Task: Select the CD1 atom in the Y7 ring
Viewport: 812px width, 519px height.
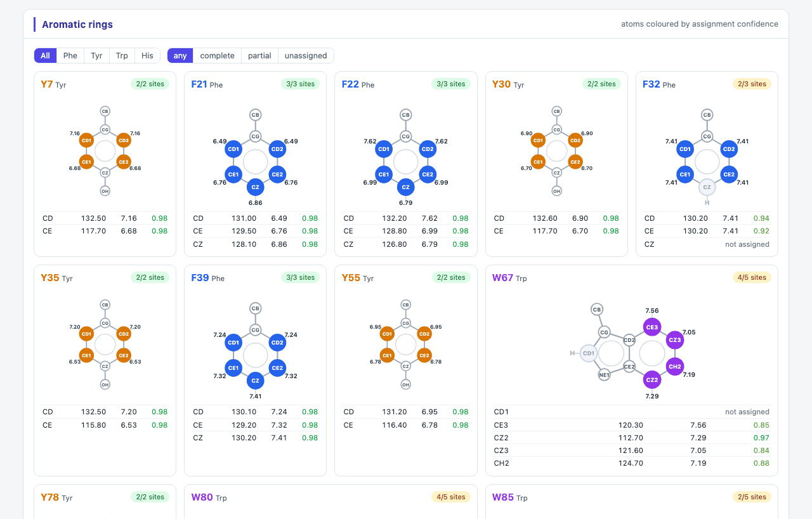Action: (x=87, y=140)
